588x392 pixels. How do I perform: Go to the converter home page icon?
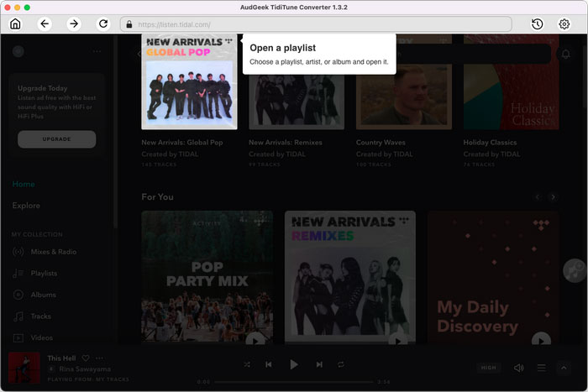click(x=15, y=24)
